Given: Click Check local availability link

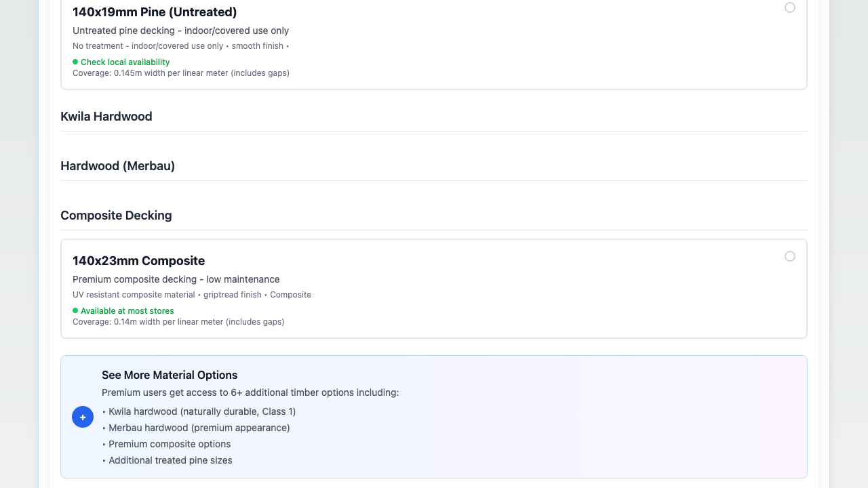Looking at the screenshot, I should point(125,62).
